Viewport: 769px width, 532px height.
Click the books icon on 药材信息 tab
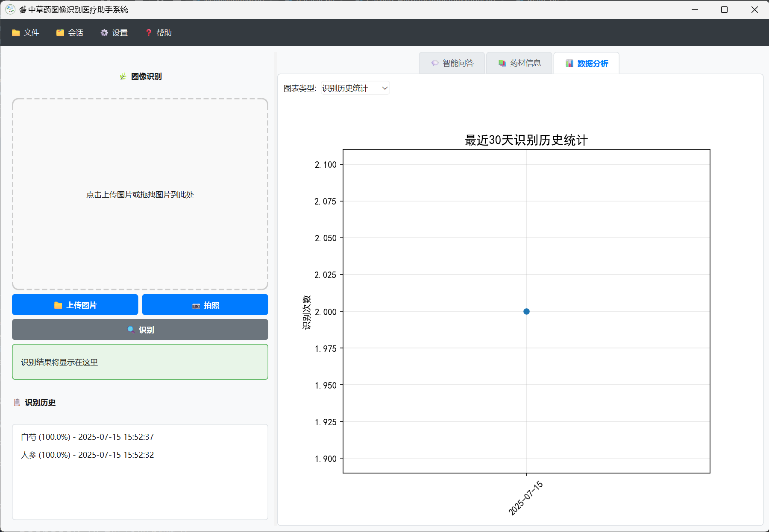click(502, 63)
